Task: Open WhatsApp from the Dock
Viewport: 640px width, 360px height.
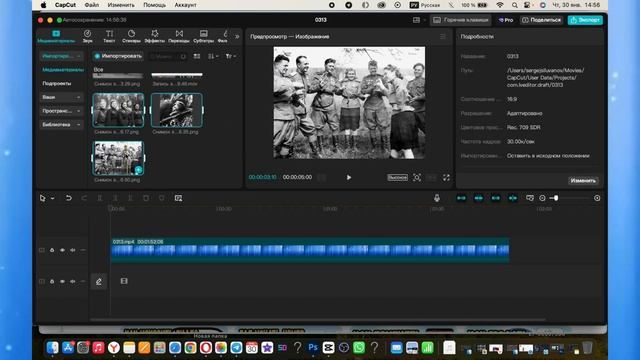Action: click(359, 347)
